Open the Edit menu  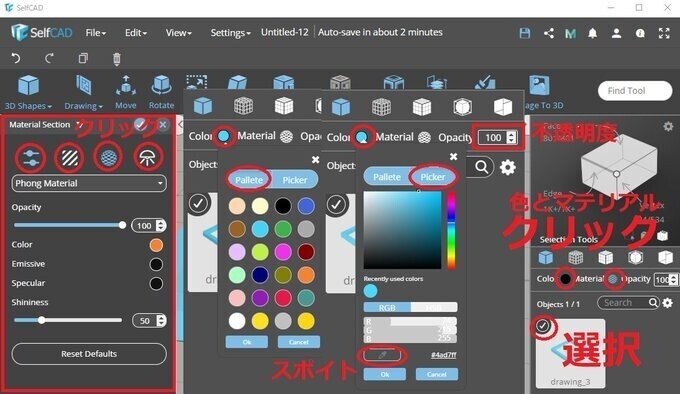136,33
